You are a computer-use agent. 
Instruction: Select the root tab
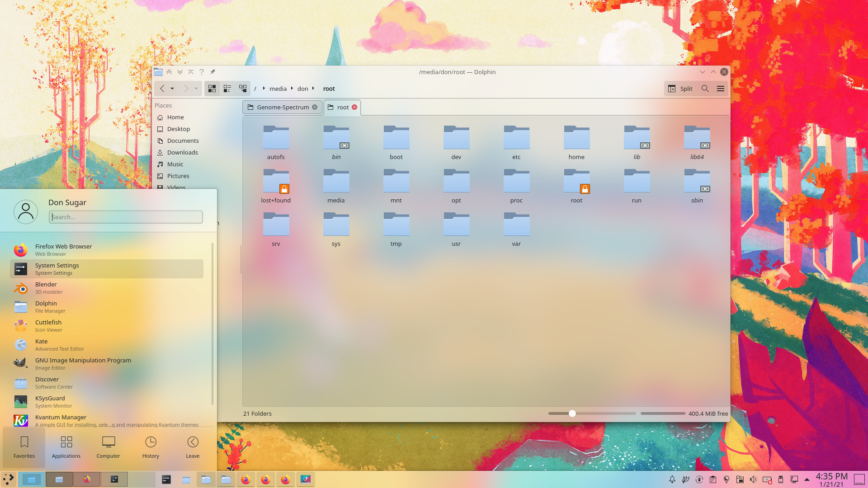(342, 107)
